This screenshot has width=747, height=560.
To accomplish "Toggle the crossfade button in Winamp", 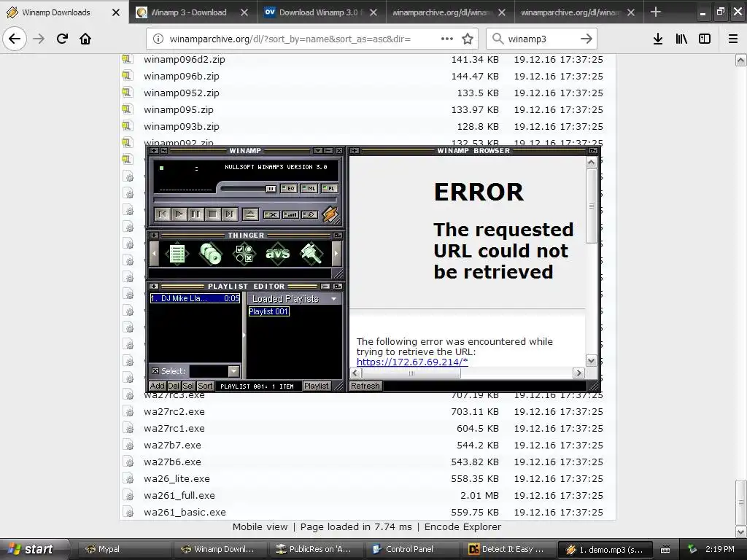I will pos(271,215).
